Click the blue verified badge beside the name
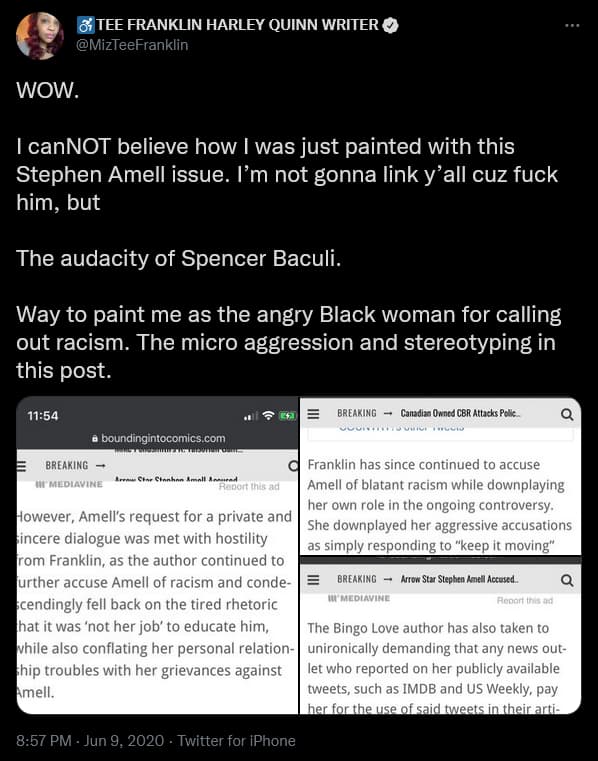 tap(390, 25)
